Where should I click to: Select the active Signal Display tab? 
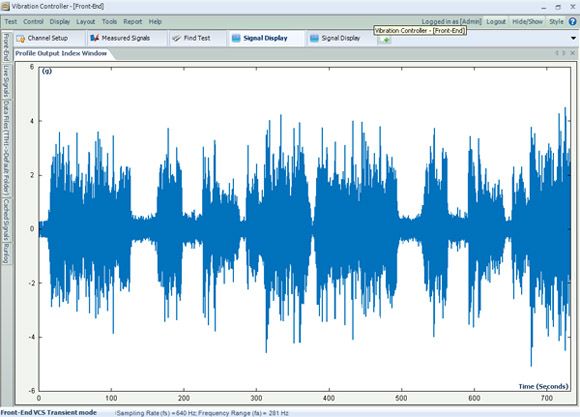point(266,38)
